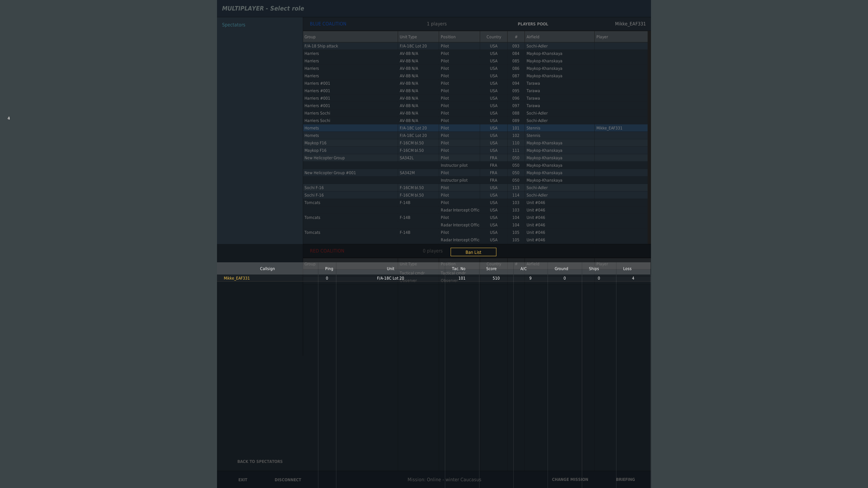Screen dimensions: 868x488
Task: Select Radar Intercept Officer seat 105
Action: click(x=475, y=240)
